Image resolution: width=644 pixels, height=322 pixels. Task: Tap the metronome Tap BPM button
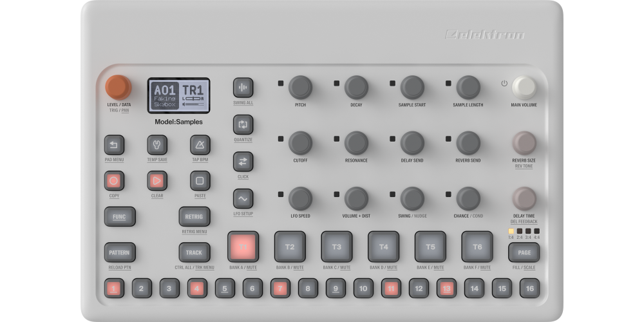[200, 145]
